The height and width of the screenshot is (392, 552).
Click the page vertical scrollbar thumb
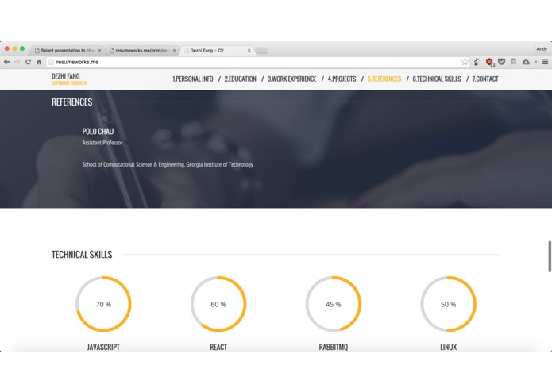550,256
